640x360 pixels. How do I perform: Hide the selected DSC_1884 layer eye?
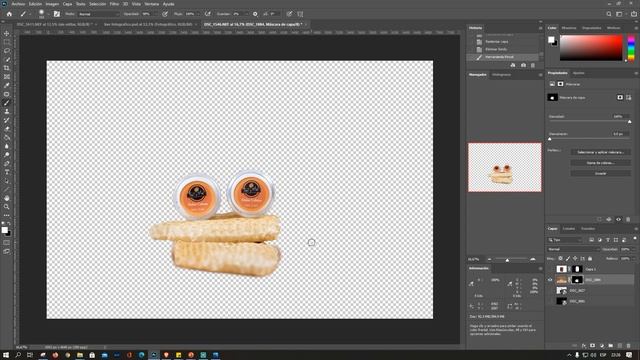coord(550,280)
